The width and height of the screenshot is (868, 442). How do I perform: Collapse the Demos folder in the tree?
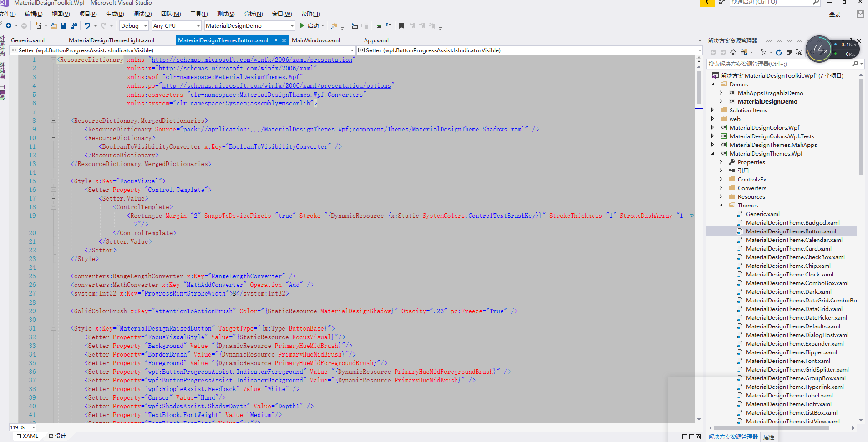coord(713,84)
